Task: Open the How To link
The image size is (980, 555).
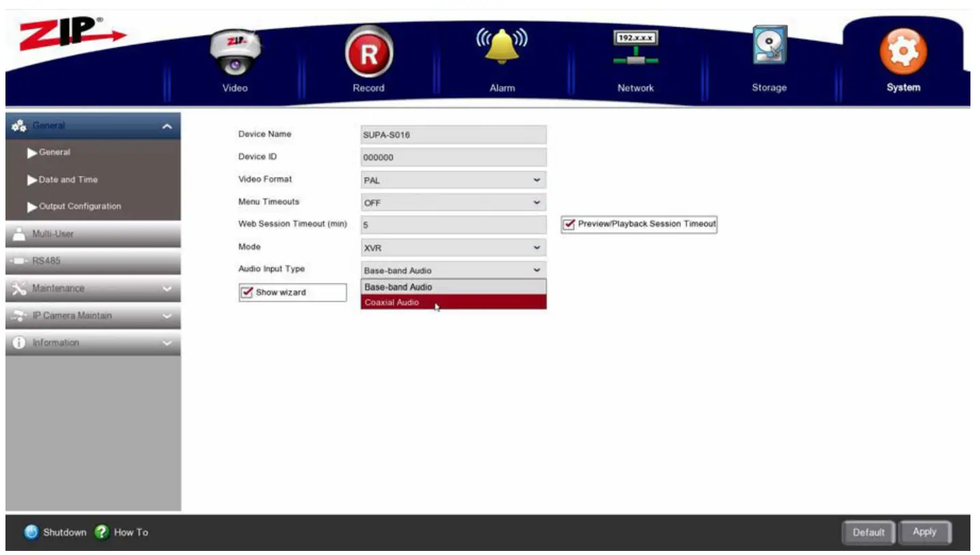Action: [131, 532]
